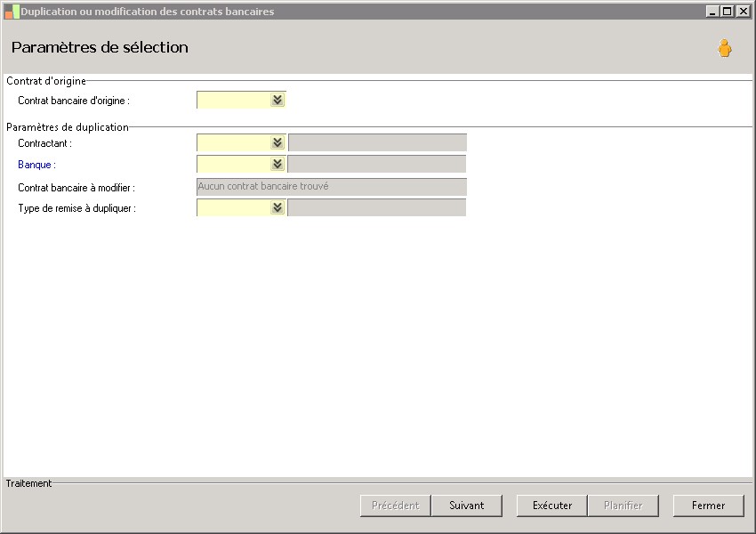
Task: Click the 'Traitement' section label
Action: point(28,483)
